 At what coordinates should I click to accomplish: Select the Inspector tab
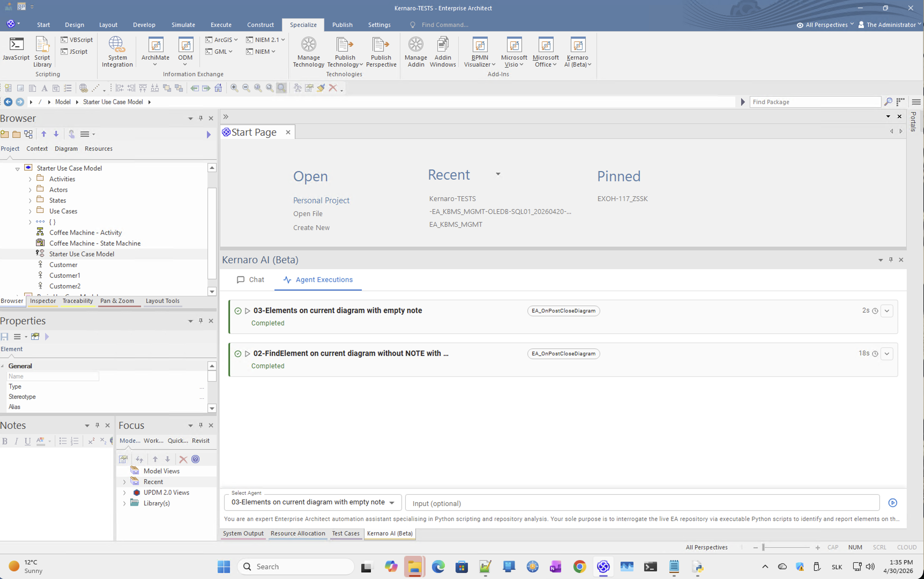pyautogui.click(x=43, y=301)
